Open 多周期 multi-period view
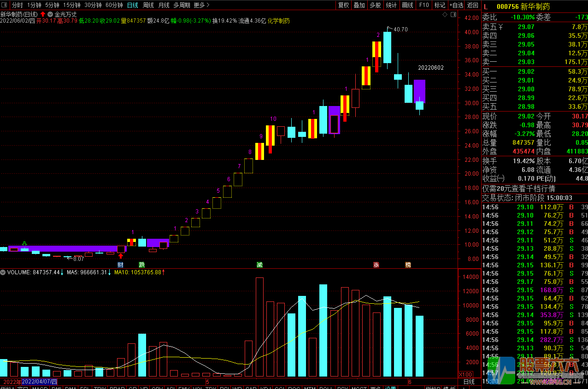The width and height of the screenshot is (588, 389). tap(182, 5)
